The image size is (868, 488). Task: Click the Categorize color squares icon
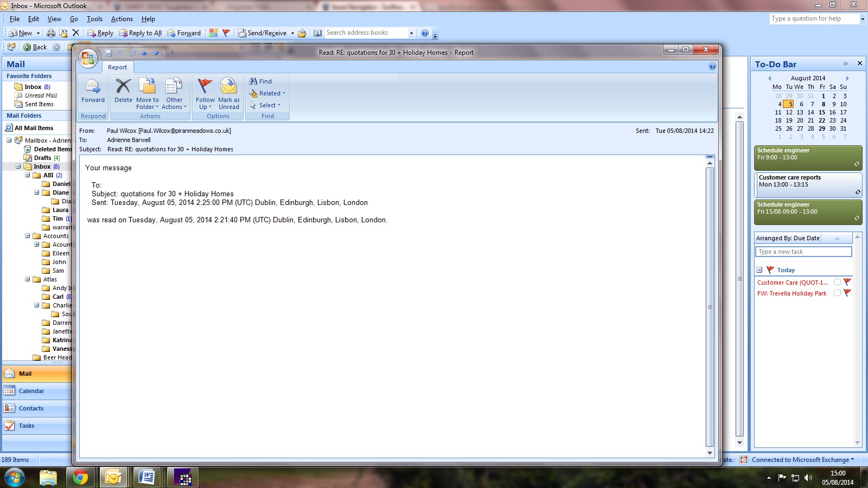click(x=214, y=33)
